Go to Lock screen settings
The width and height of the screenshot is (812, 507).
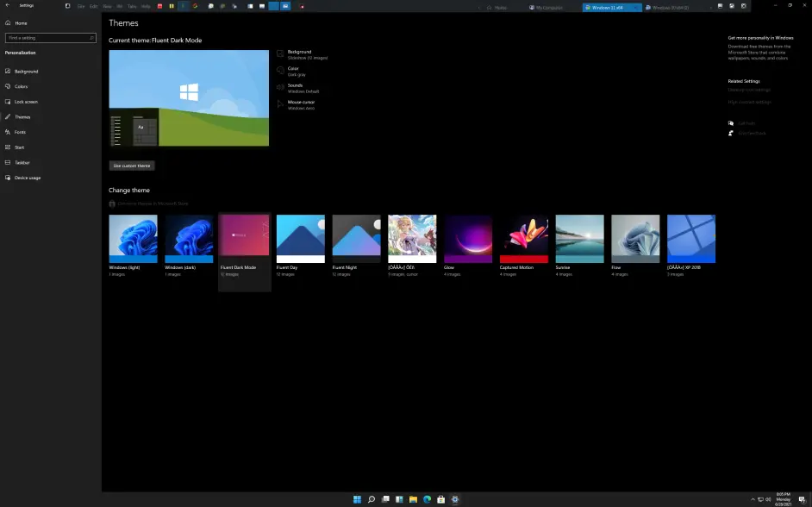pyautogui.click(x=22, y=102)
